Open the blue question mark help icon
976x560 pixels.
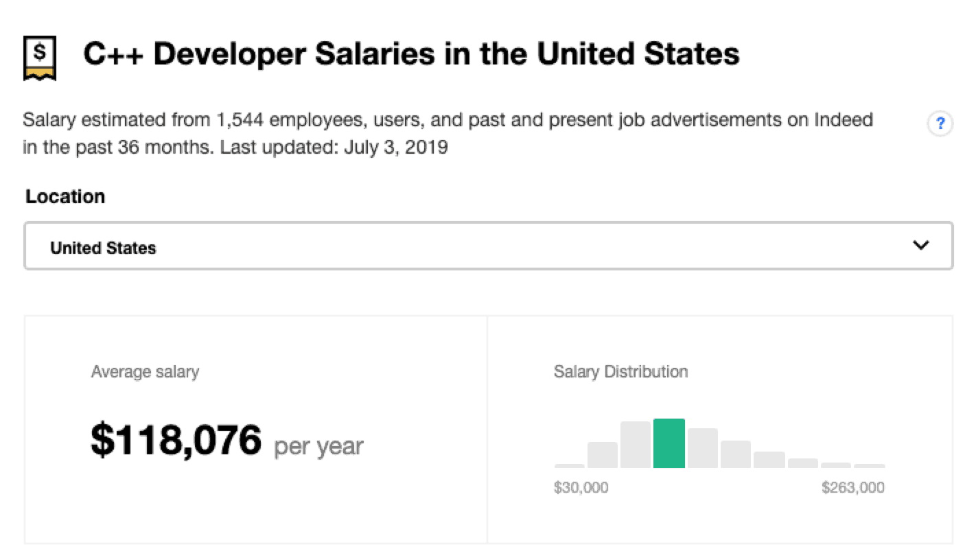click(940, 124)
